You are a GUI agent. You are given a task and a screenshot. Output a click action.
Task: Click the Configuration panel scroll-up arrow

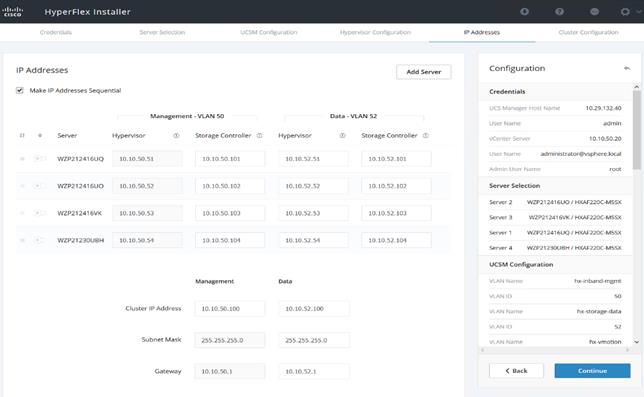pyautogui.click(x=637, y=87)
